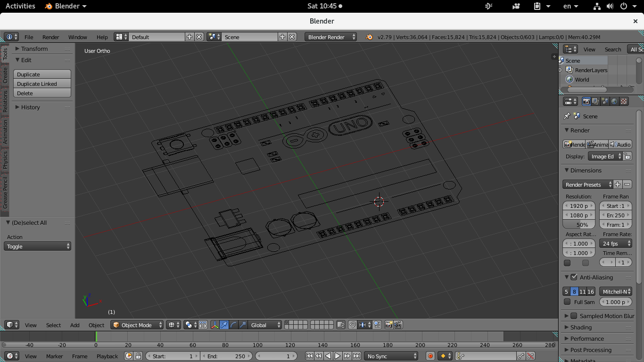644x362 pixels.
Task: Click the Audio render button
Action: pyautogui.click(x=620, y=144)
